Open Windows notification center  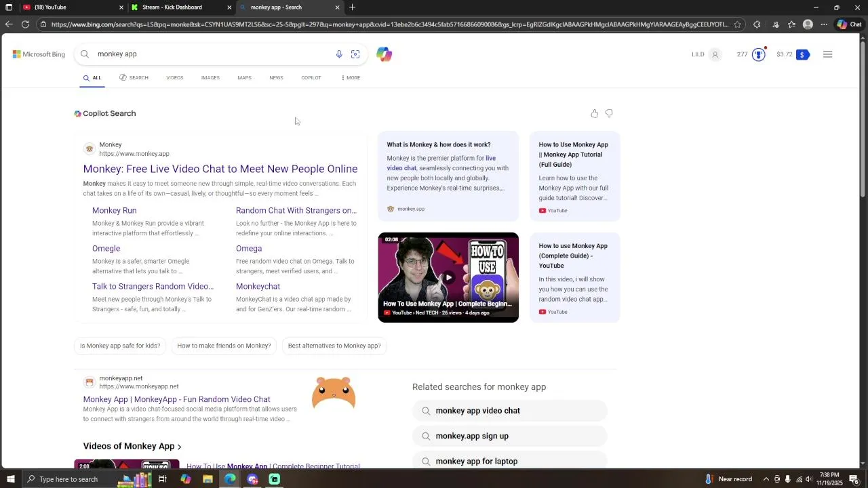pos(854,479)
